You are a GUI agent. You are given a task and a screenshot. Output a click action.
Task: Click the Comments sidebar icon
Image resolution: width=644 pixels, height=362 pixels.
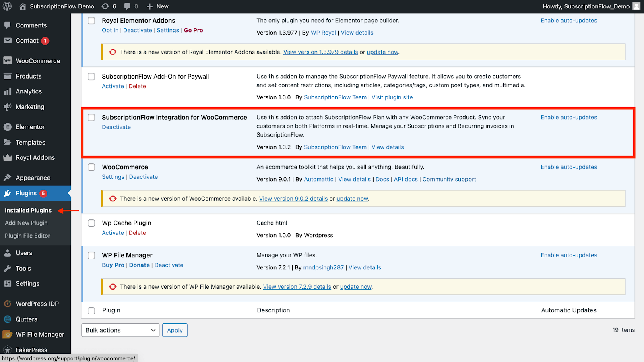coord(8,25)
